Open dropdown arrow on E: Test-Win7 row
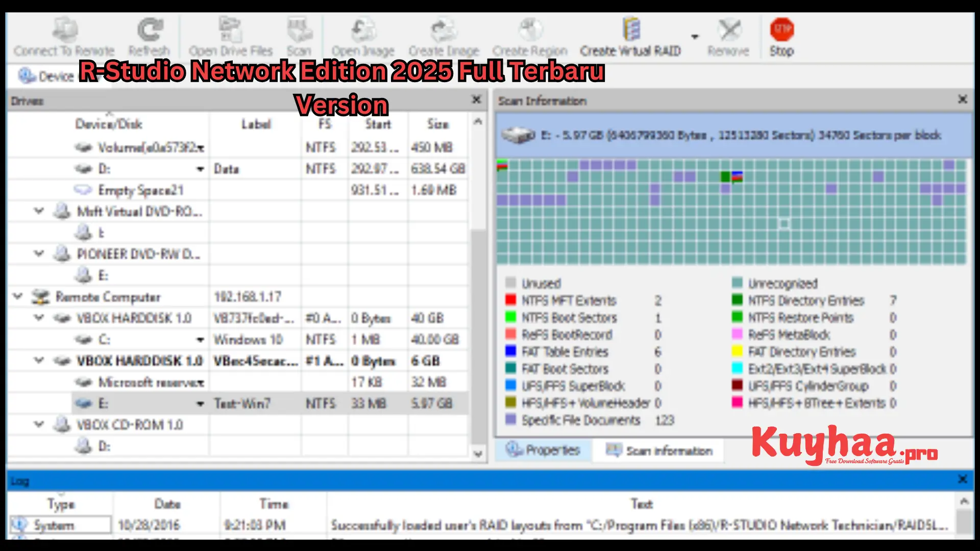Image resolution: width=980 pixels, height=551 pixels. tap(201, 404)
